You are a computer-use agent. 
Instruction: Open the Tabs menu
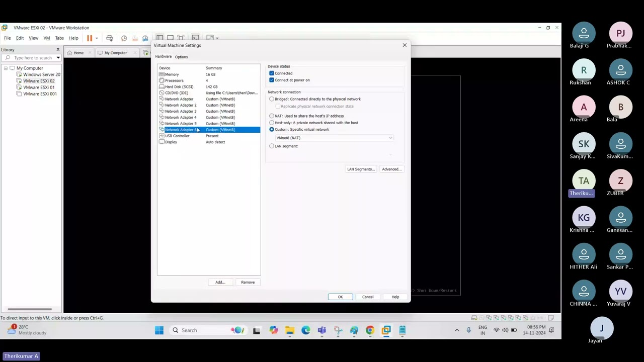(x=59, y=38)
